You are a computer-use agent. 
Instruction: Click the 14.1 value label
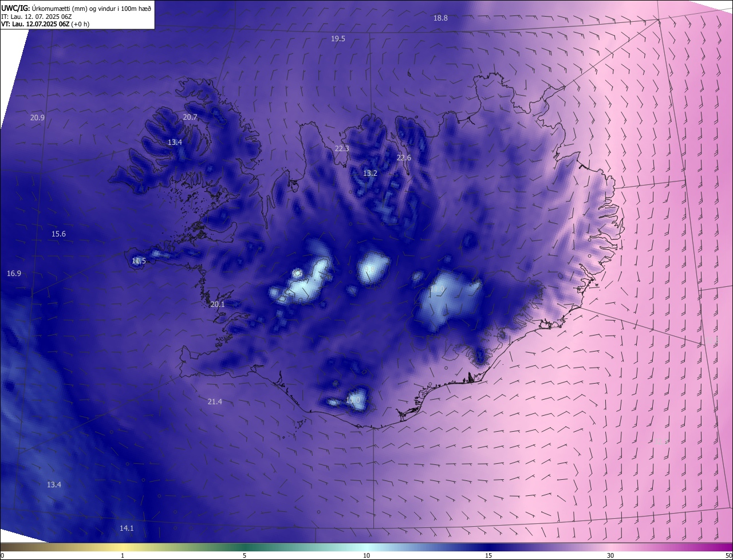point(127,529)
